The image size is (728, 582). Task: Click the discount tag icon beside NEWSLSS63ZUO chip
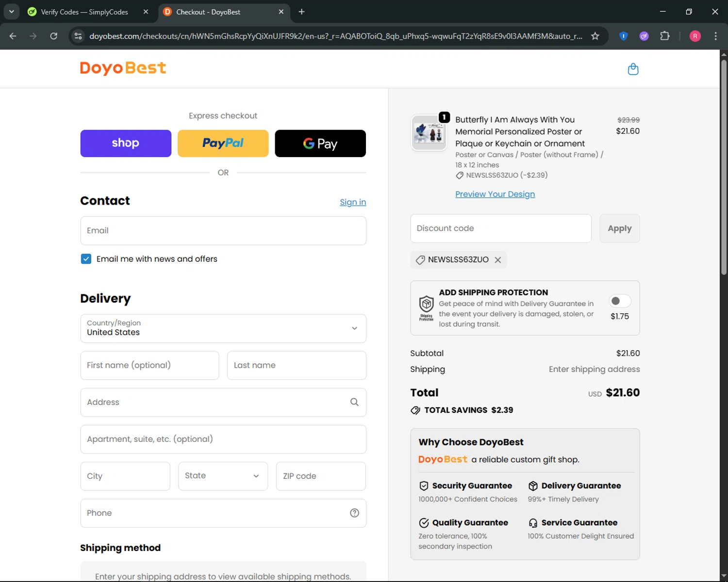420,260
